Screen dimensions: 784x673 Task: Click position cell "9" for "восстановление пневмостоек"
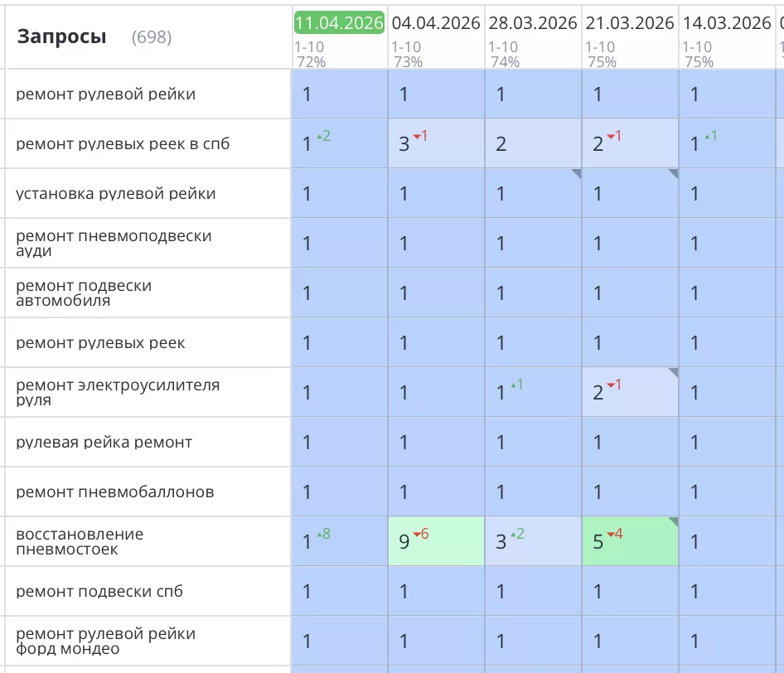click(404, 541)
